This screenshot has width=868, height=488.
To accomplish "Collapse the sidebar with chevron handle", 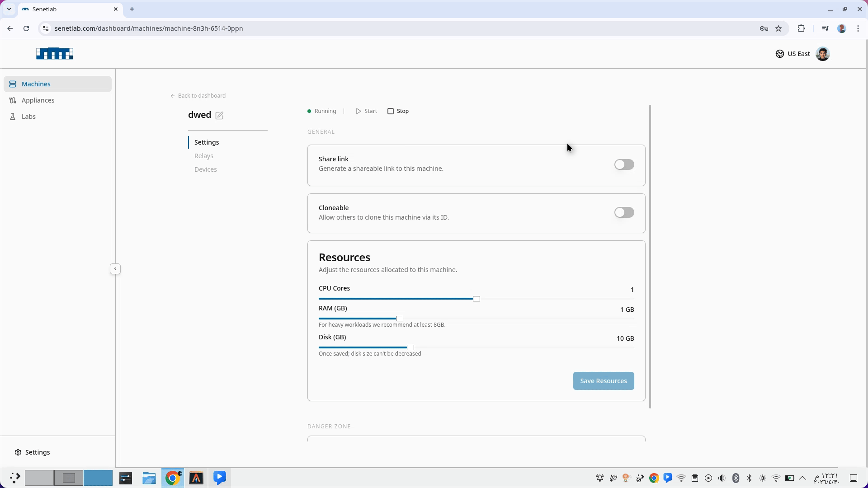I will (115, 269).
